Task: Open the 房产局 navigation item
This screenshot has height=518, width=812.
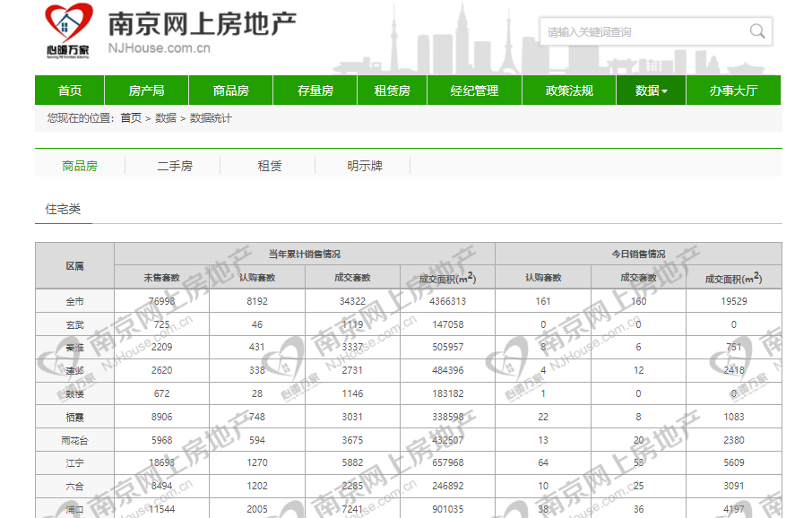Action: tap(146, 91)
